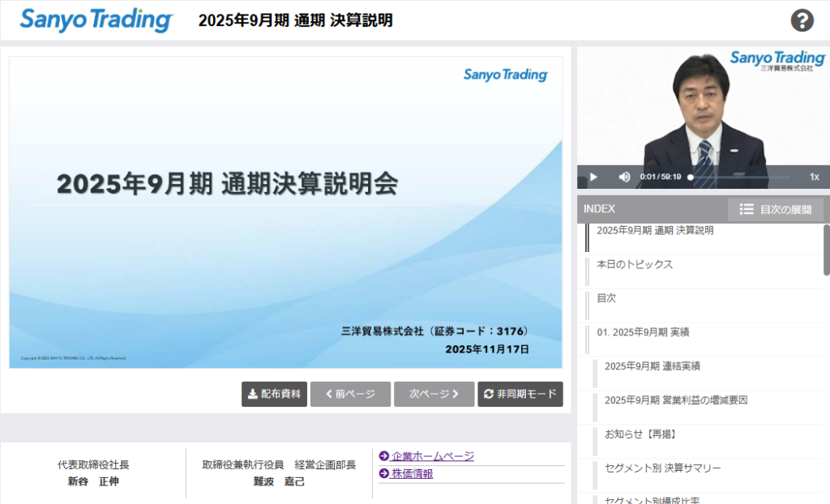
Task: Go to previous slide (前ページ)
Action: (350, 394)
